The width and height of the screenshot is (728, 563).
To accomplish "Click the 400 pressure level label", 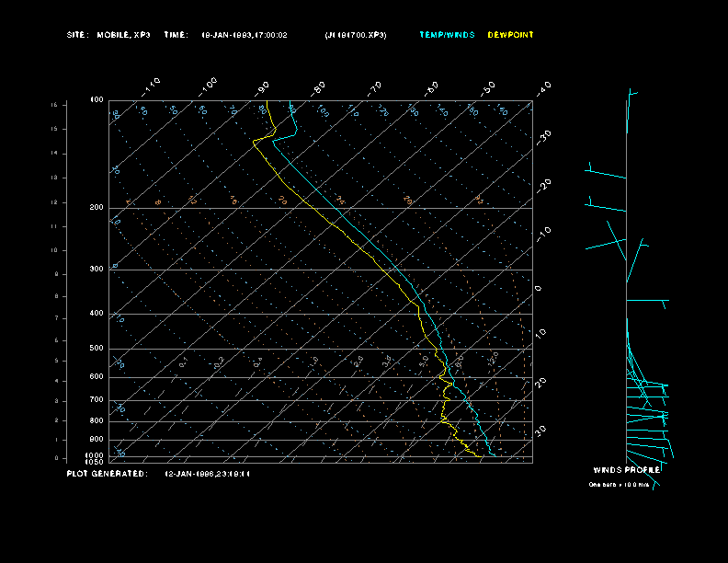I will [97, 314].
